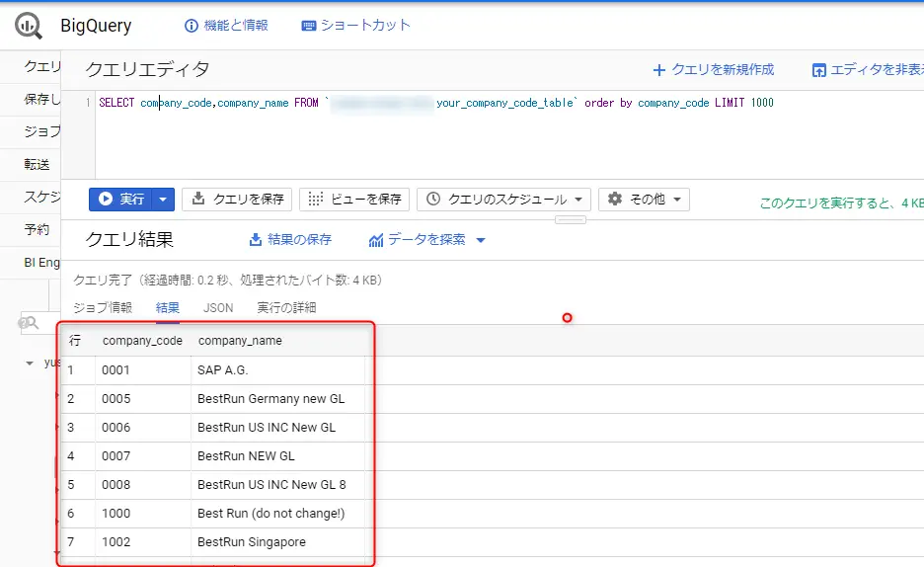Click the エディタを非表示 editor icon
This screenshot has width=924, height=567.
pos(818,70)
